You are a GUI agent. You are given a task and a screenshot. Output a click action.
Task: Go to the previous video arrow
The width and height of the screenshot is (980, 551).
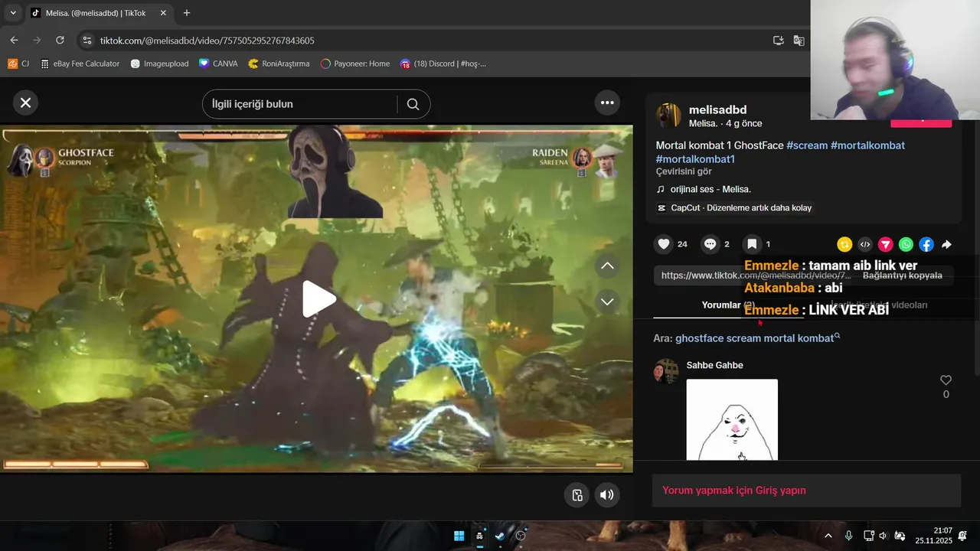pos(607,266)
